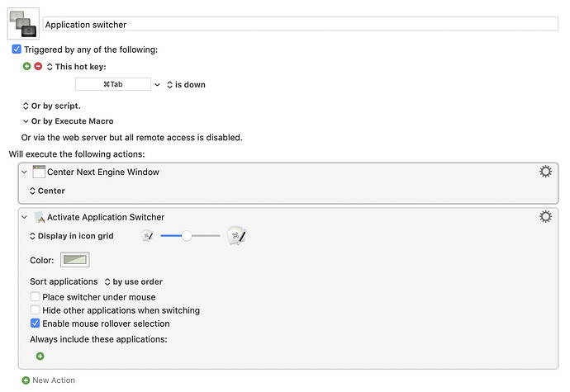Open the Display in icon grid popup

click(71, 236)
